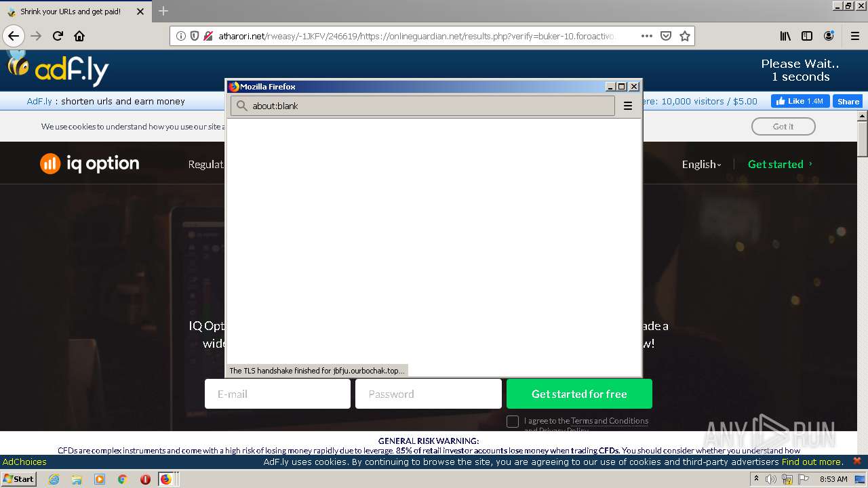Open the main Firefox hamburger menu
Screen dimensions: 868x488
click(854, 36)
